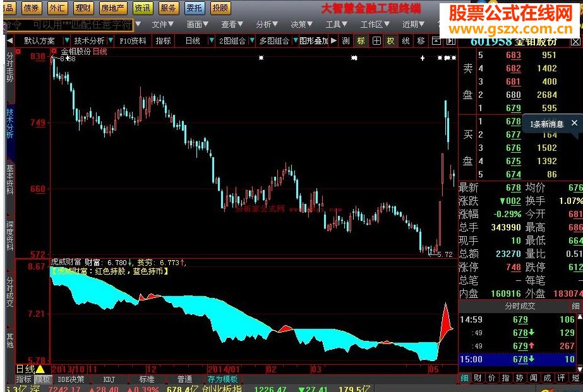Open the 房地产 real estate button
This screenshot has height=392, width=583.
pyautogui.click(x=112, y=8)
